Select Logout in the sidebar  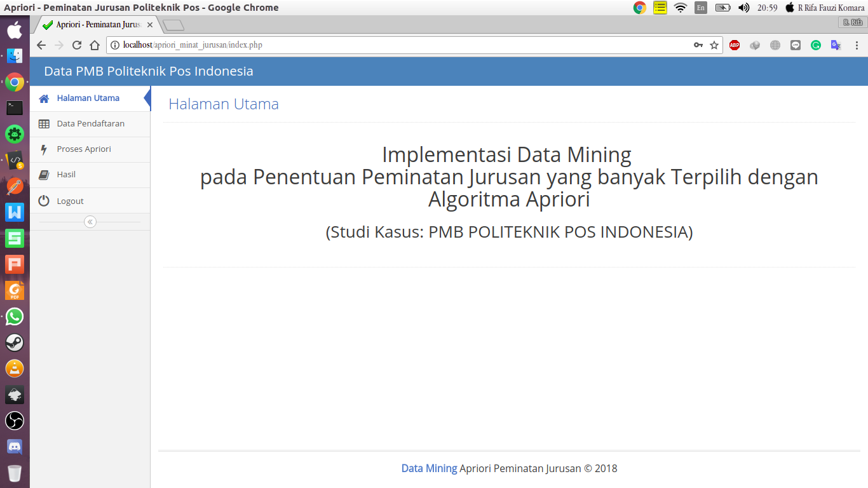click(90, 201)
